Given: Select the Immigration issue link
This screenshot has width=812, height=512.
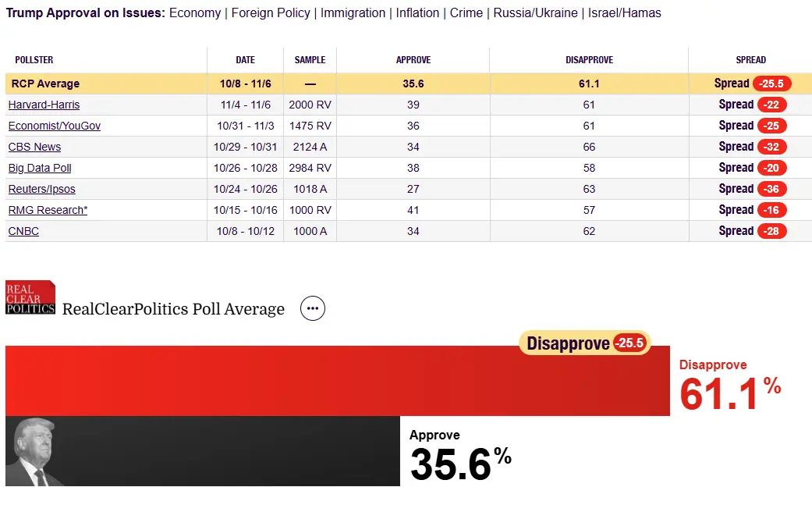Looking at the screenshot, I should (353, 13).
